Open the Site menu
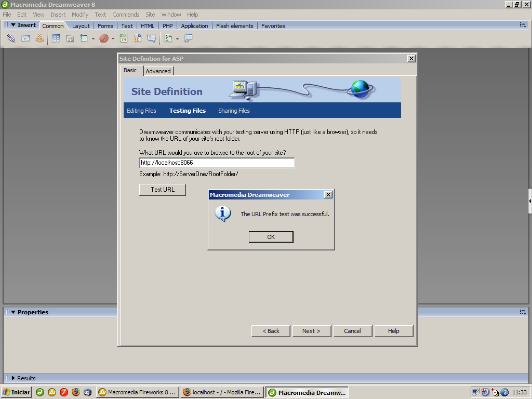Image resolution: width=532 pixels, height=399 pixels. 150,15
